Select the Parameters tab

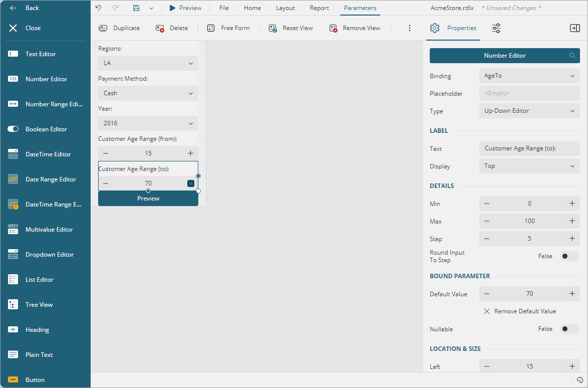[360, 8]
